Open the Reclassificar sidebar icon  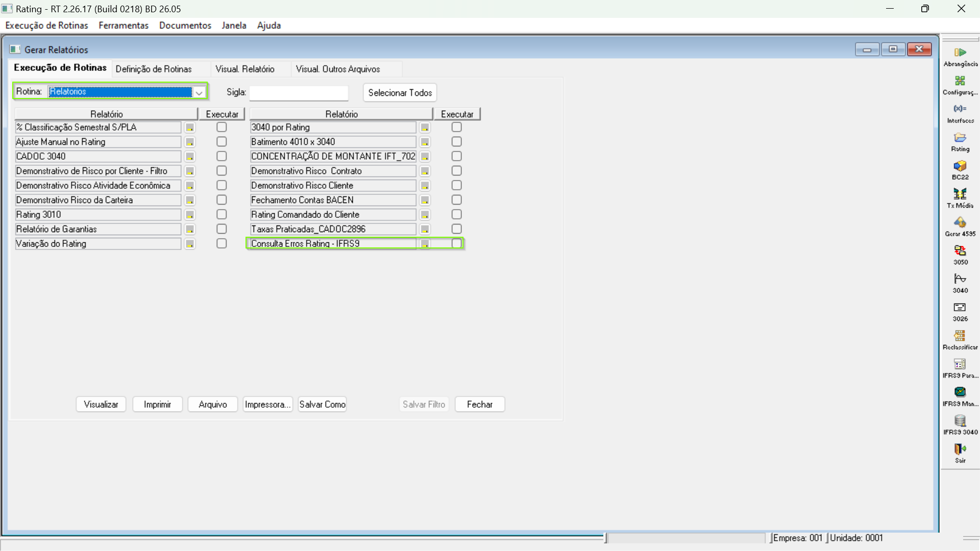pos(960,336)
